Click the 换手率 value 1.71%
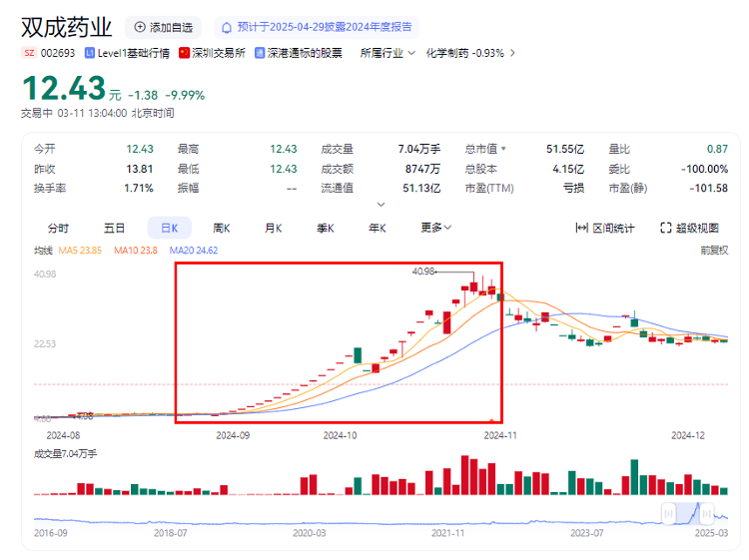 pos(139,188)
